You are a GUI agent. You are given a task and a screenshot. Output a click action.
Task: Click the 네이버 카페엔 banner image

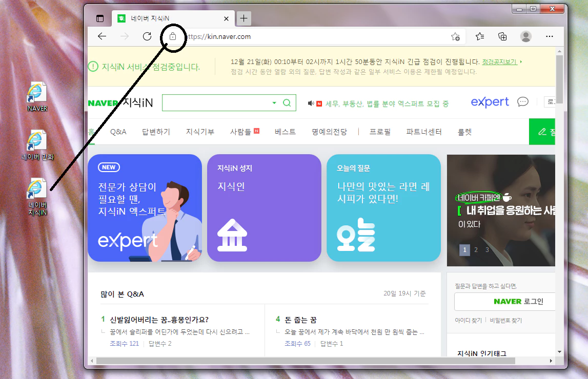(501, 210)
